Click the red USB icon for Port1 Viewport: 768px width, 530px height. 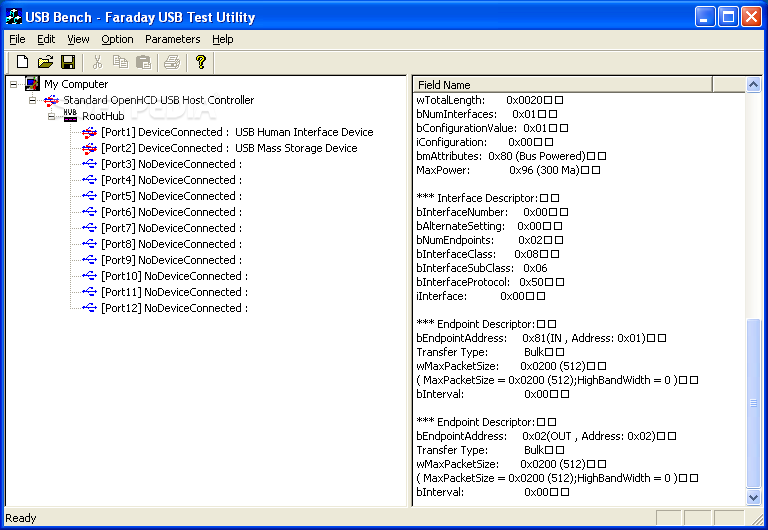pyautogui.click(x=90, y=132)
